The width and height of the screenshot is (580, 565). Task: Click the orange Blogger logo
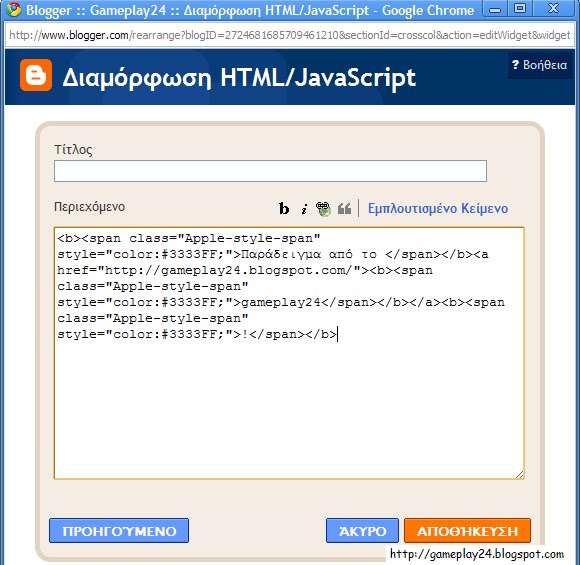pos(36,75)
